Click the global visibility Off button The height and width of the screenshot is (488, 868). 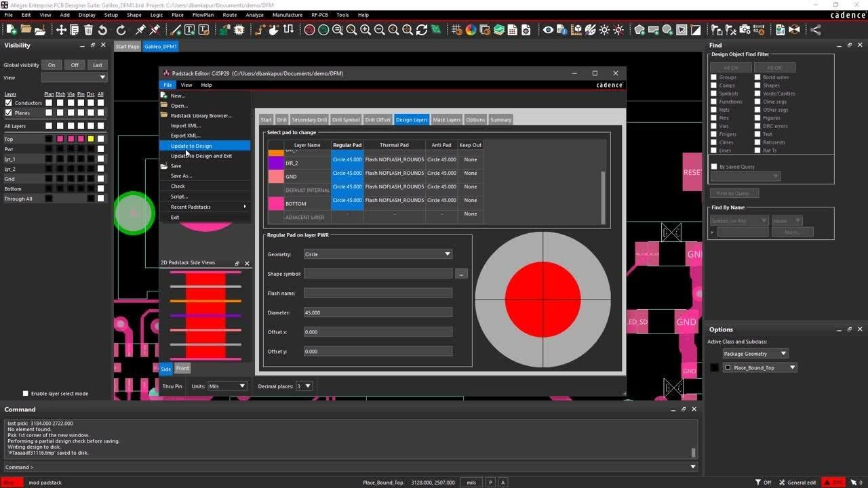coord(75,65)
